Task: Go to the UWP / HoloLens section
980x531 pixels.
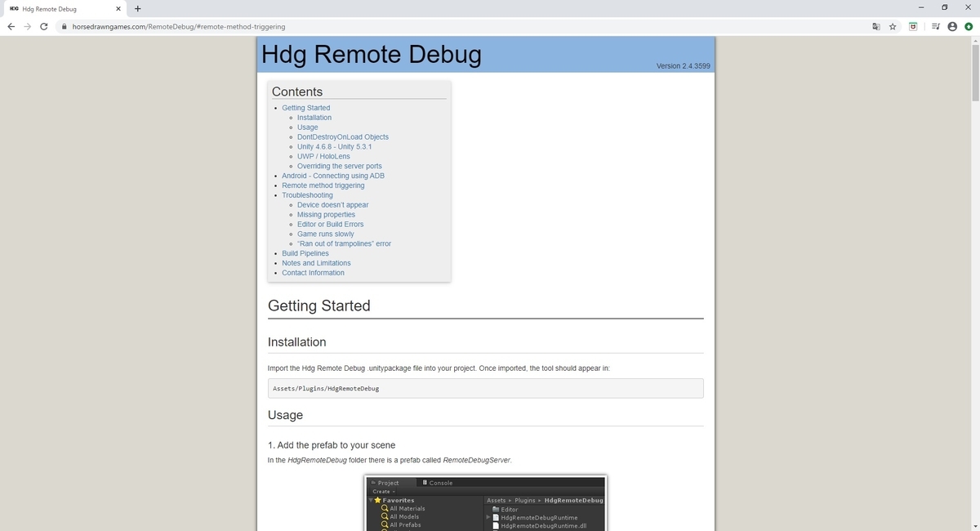Action: [323, 156]
